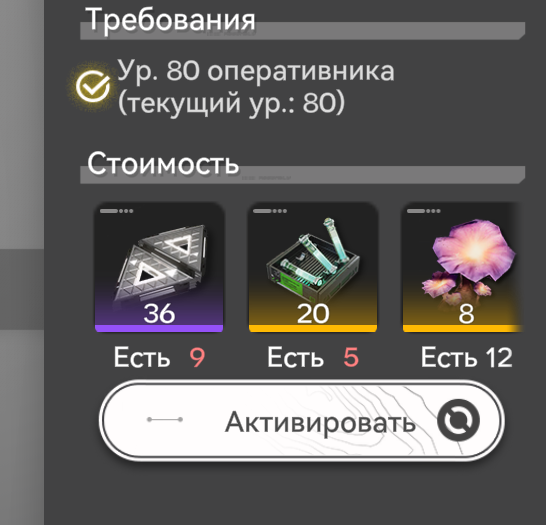546x525 pixels.
Task: Click the Есть 9 owned count label
Action: pyautogui.click(x=159, y=357)
